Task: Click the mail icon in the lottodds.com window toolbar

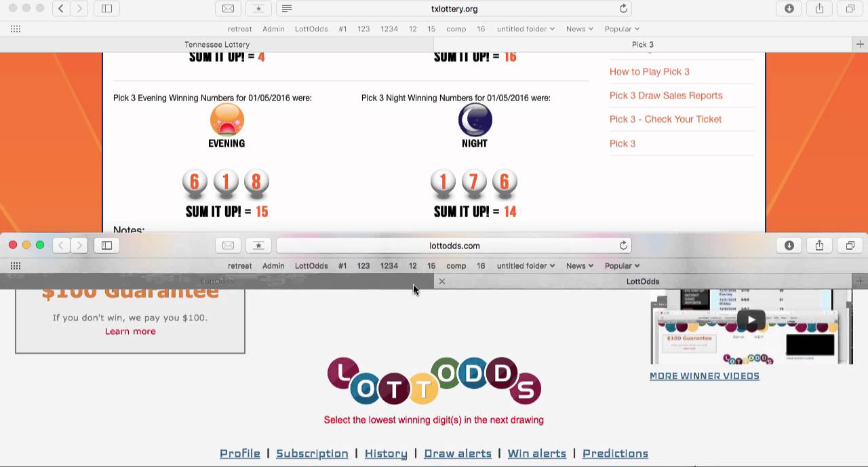Action: tap(229, 245)
